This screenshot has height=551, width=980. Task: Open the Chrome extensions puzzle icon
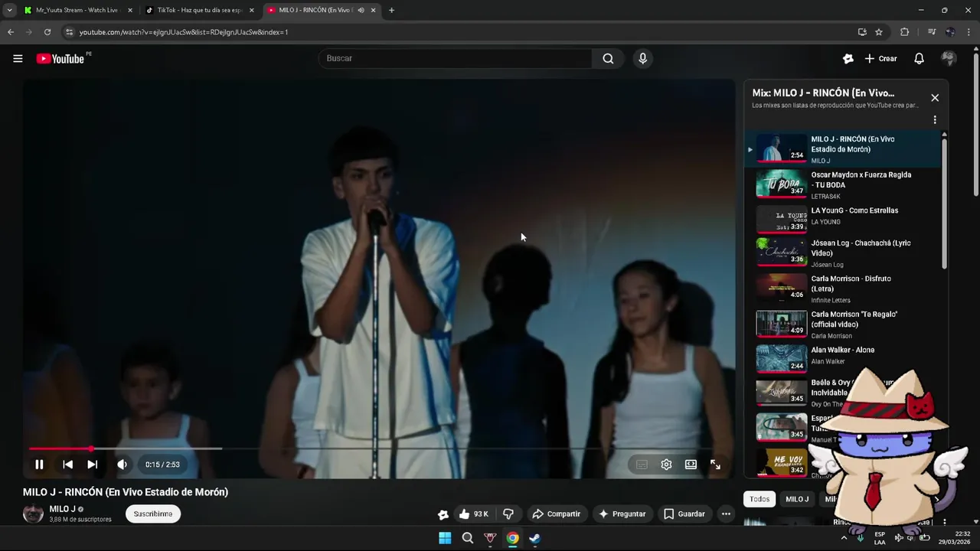[904, 32]
